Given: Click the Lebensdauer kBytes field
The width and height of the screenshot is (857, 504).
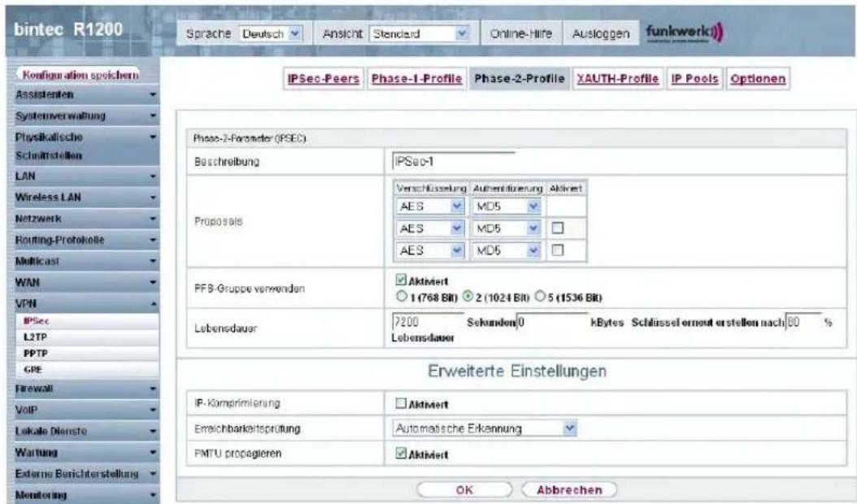Looking at the screenshot, I should pos(552,323).
